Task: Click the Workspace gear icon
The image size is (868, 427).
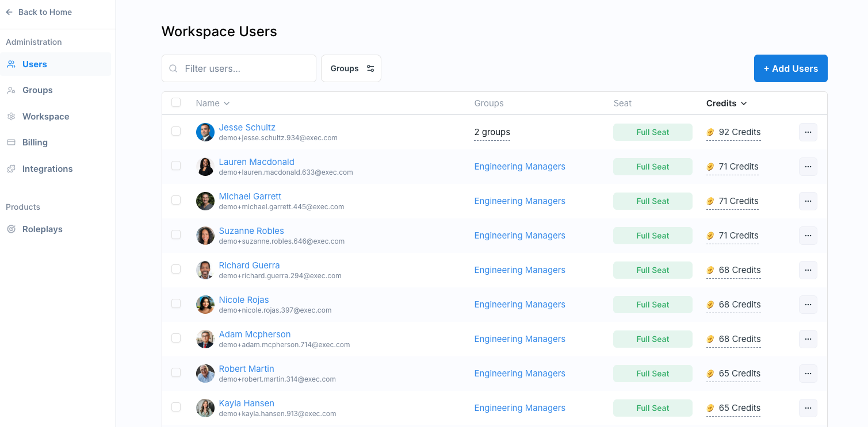Action: click(x=11, y=117)
